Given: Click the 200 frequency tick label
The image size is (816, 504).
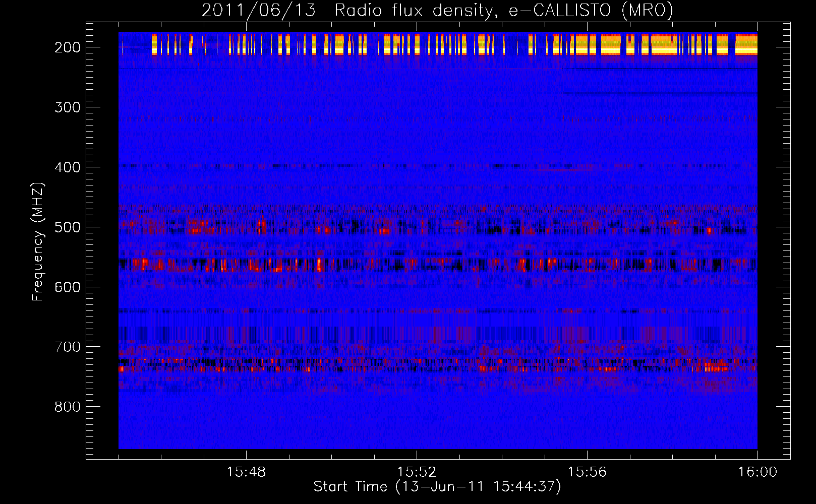Looking at the screenshot, I should (68, 47).
